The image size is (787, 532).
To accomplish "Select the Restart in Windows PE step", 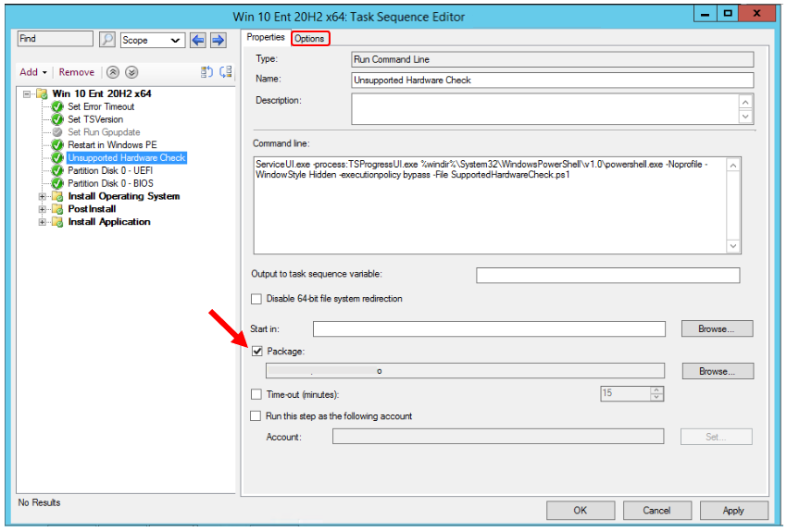I will coord(112,145).
